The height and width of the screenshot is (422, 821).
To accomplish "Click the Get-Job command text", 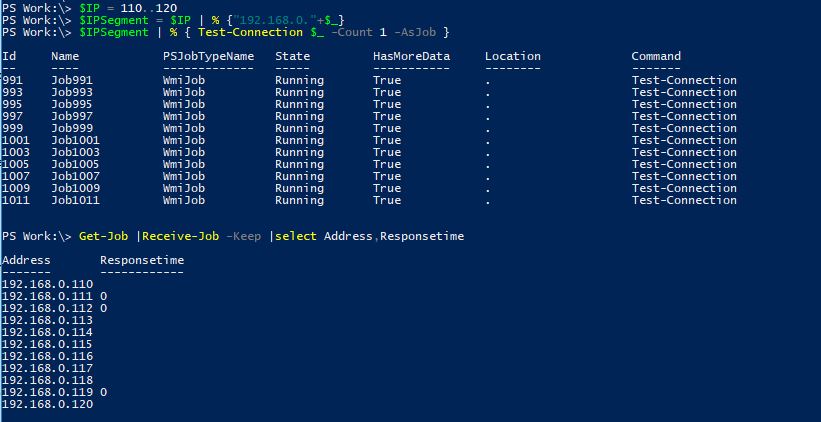I will tap(103, 236).
